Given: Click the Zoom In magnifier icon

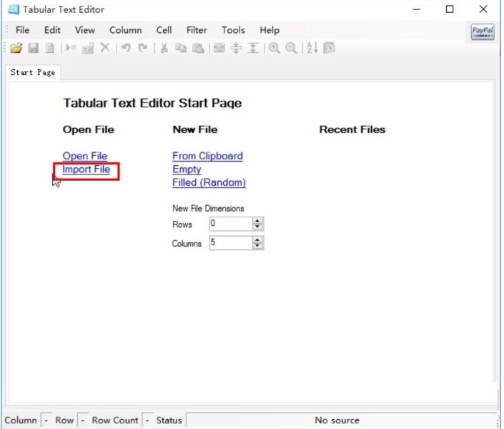Looking at the screenshot, I should (x=275, y=48).
